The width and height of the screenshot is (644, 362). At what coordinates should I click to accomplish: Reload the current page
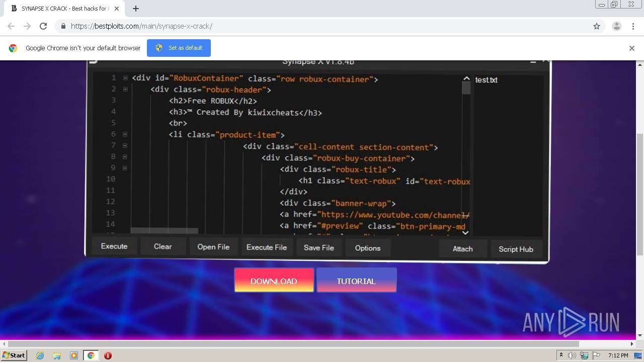click(x=43, y=26)
